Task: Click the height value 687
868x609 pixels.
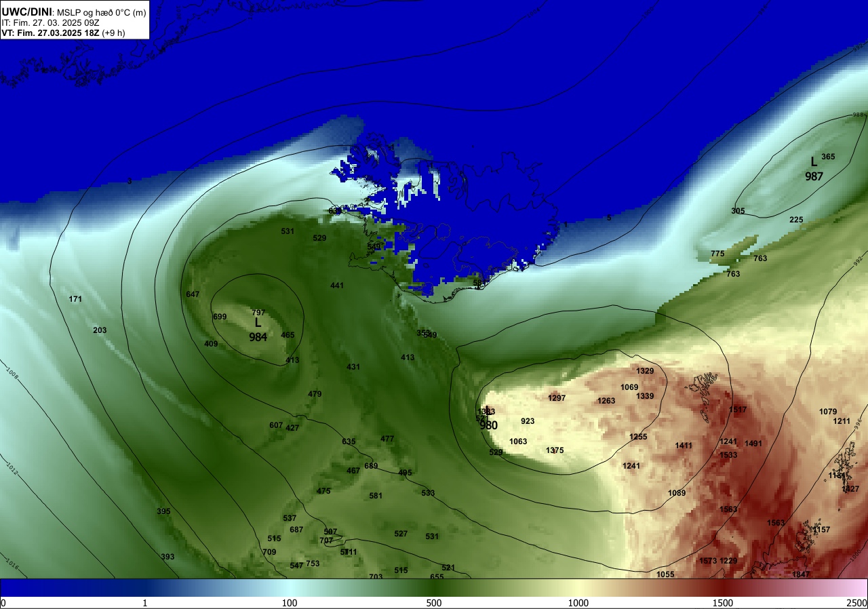Action: pyautogui.click(x=296, y=530)
